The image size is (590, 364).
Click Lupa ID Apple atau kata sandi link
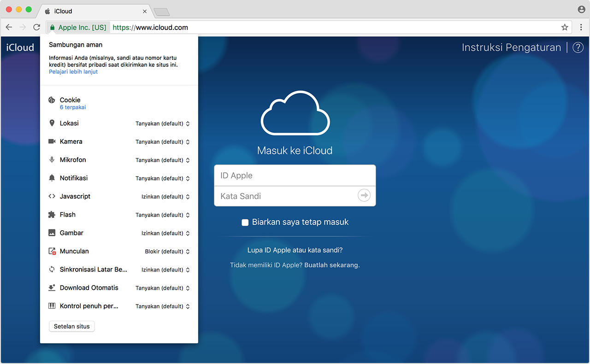click(295, 250)
